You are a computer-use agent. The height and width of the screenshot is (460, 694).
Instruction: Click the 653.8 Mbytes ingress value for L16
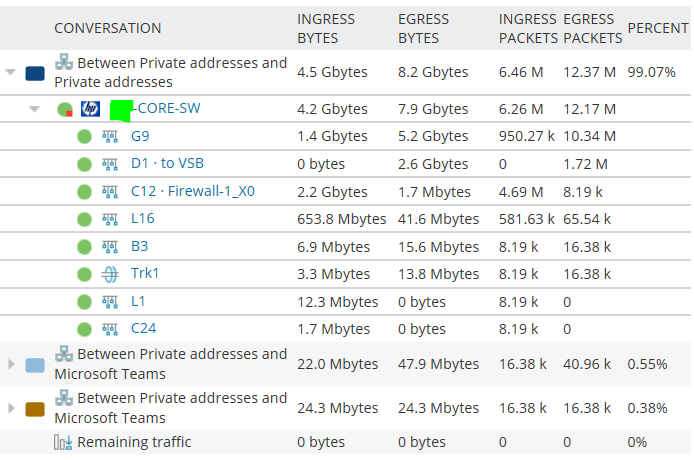pyautogui.click(x=342, y=219)
